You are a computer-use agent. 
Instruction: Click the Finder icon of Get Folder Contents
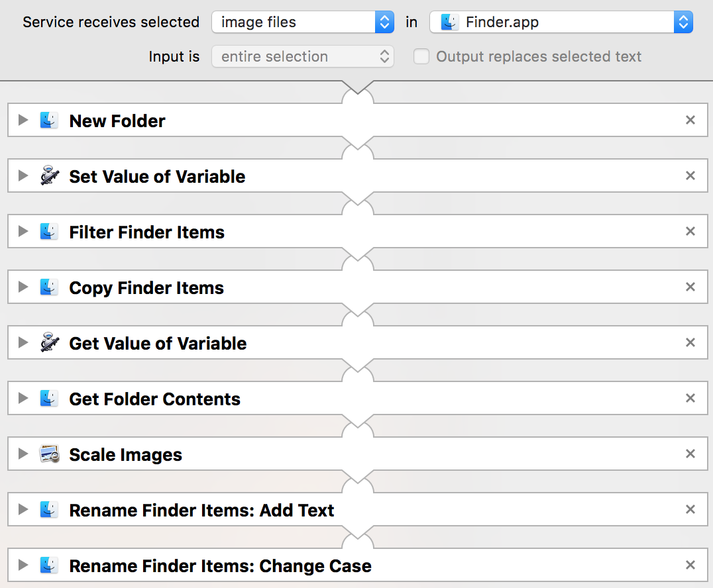[49, 399]
